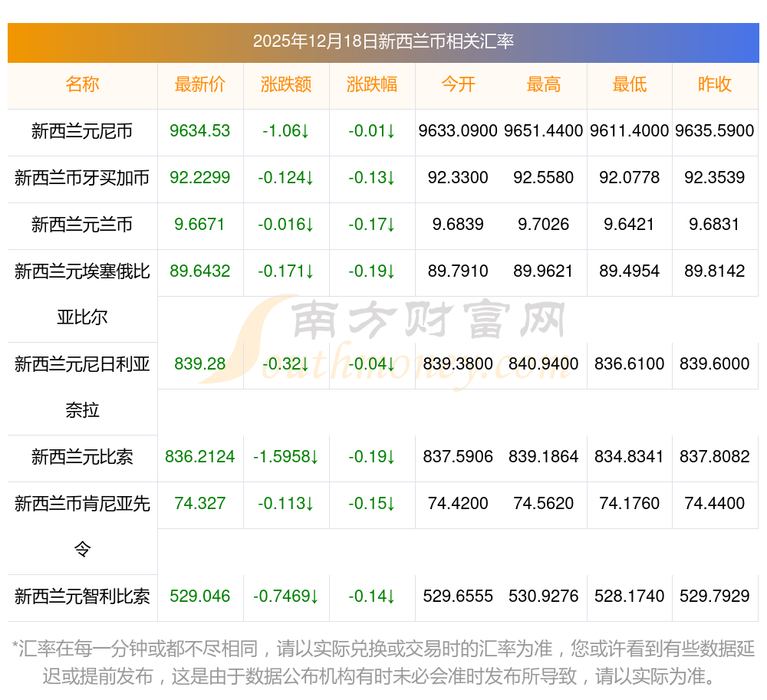Click latest price 89.6432

[200, 271]
